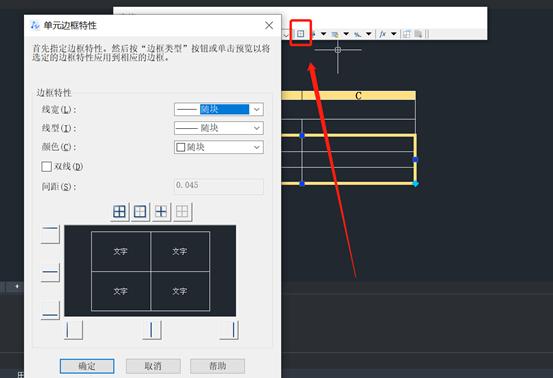Click the data format icon in table toolbar
This screenshot has width=553, height=378.
335,34
